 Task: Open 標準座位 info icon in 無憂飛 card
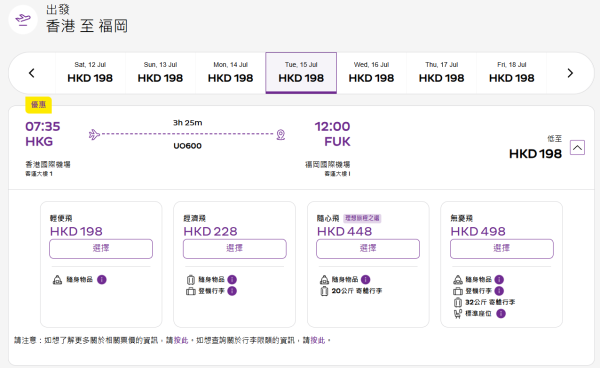click(501, 314)
